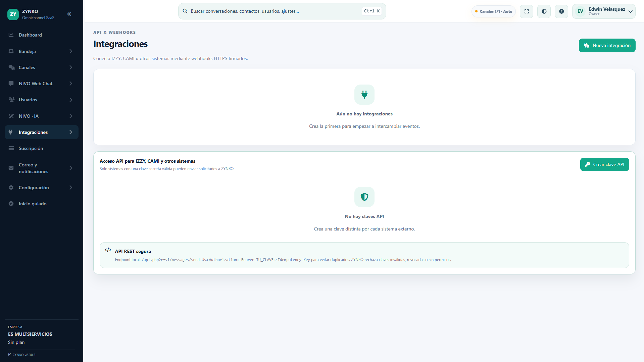Click the ZYNKO logo badge

pyautogui.click(x=13, y=14)
